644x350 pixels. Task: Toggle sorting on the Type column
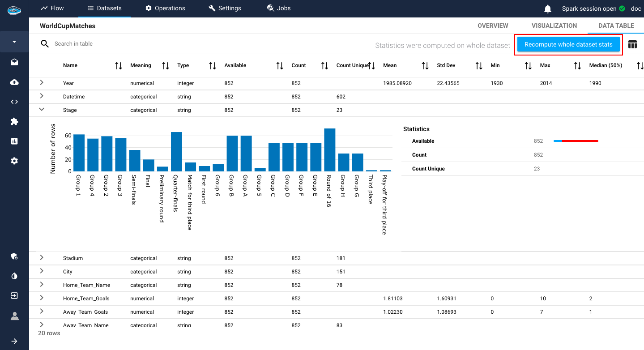click(x=212, y=65)
